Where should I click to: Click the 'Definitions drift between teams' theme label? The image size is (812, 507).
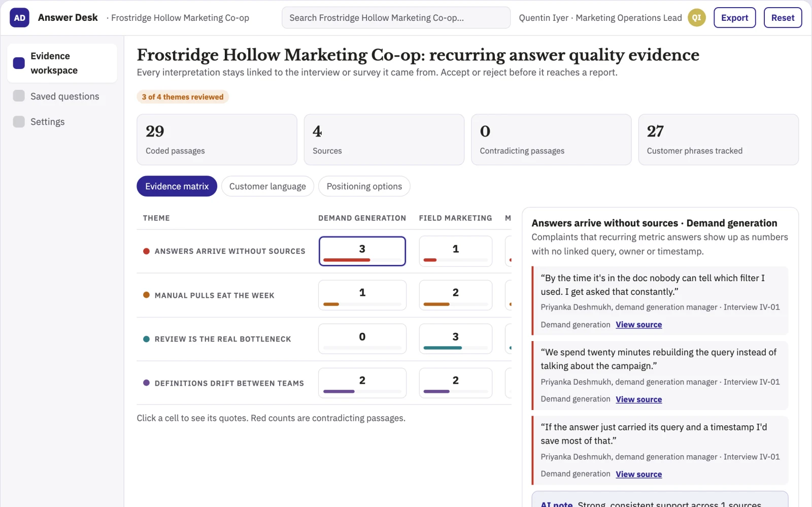pos(229,383)
